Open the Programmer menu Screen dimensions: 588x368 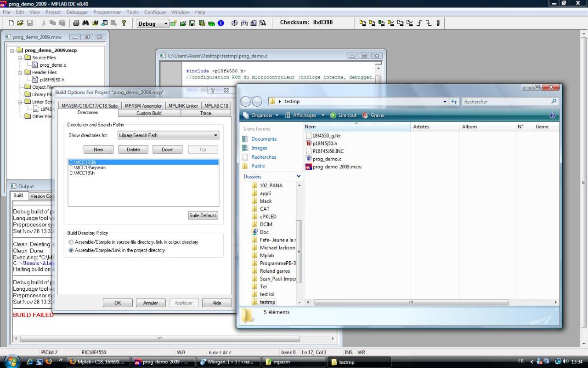pos(107,12)
